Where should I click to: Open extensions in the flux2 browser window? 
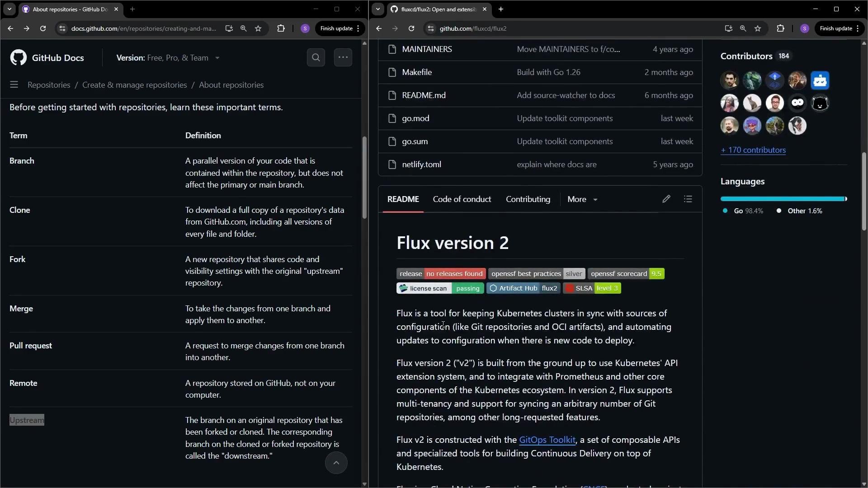[780, 28]
